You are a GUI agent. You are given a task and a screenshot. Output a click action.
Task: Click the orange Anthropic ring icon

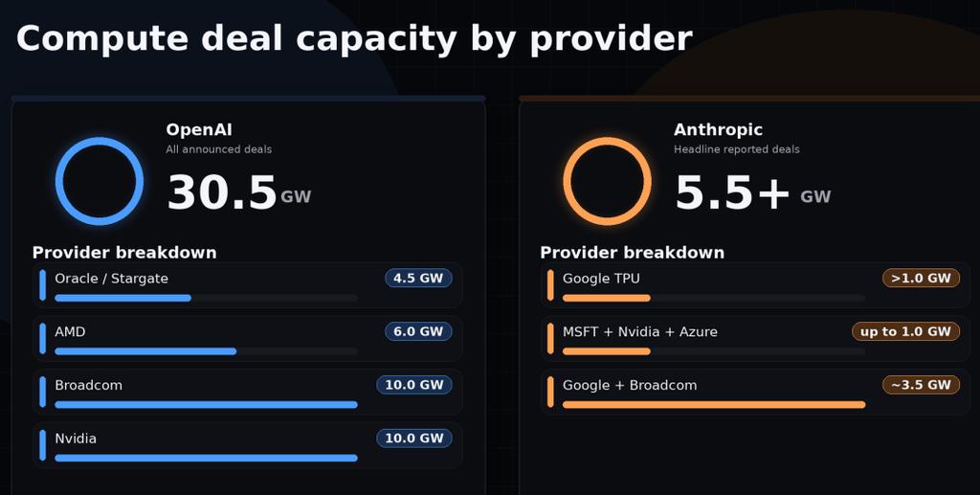[607, 181]
